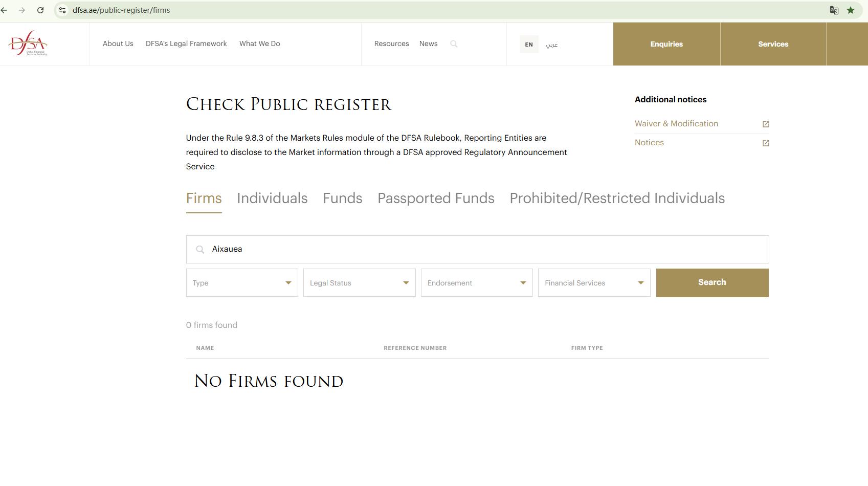The image size is (868, 486).
Task: Click the Waiver & Modification external link icon
Action: [766, 124]
